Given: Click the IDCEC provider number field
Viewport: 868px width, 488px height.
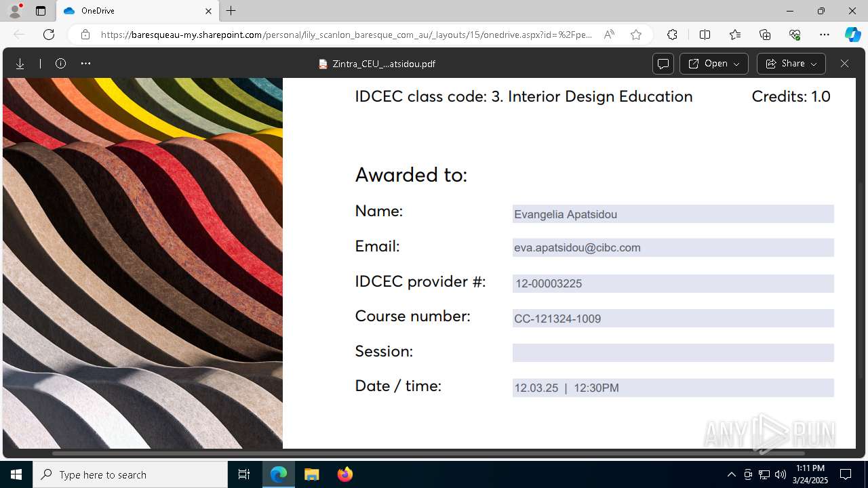Looking at the screenshot, I should click(x=673, y=283).
